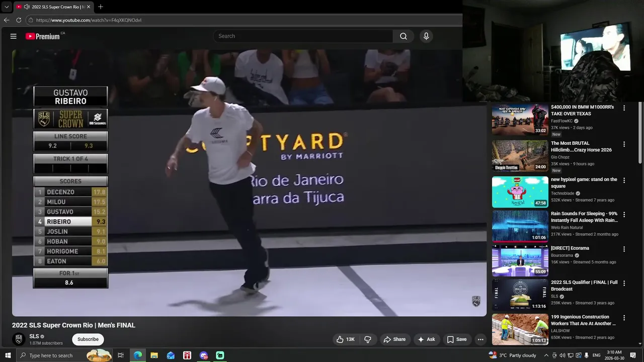The image size is (644, 362).
Task: Open Rain Sounds For Sleeping video title
Action: 584,217
